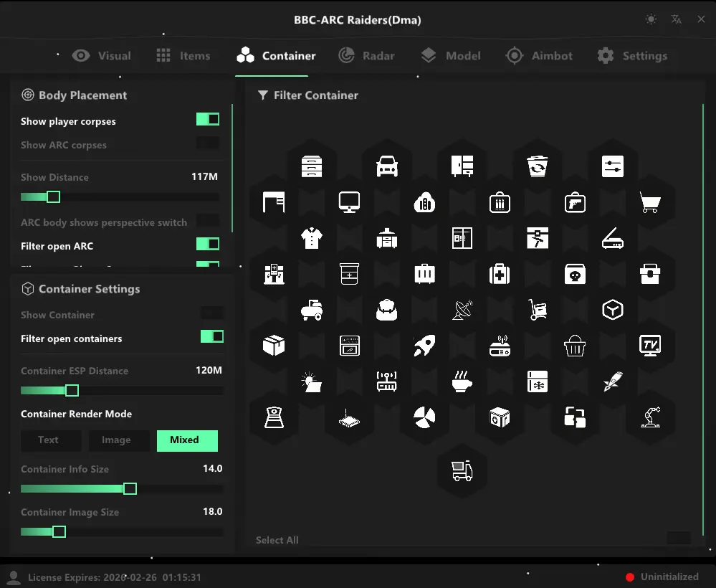Image resolution: width=716 pixels, height=588 pixels.
Task: Select the satellite dish container icon
Action: point(462,310)
